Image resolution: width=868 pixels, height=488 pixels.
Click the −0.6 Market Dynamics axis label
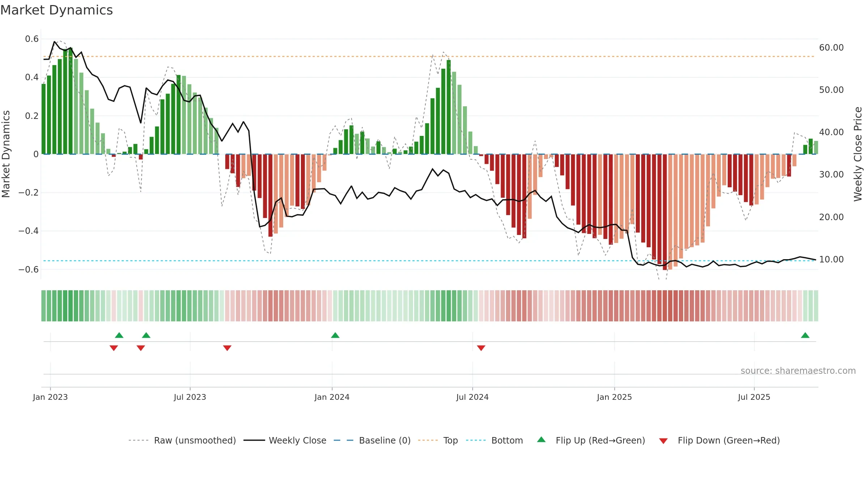pyautogui.click(x=29, y=270)
